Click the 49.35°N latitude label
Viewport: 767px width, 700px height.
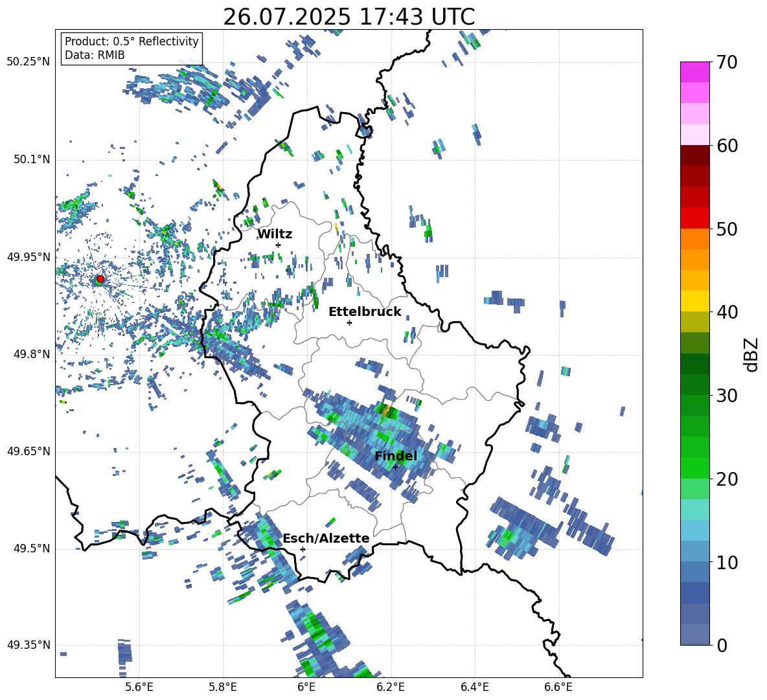click(29, 645)
